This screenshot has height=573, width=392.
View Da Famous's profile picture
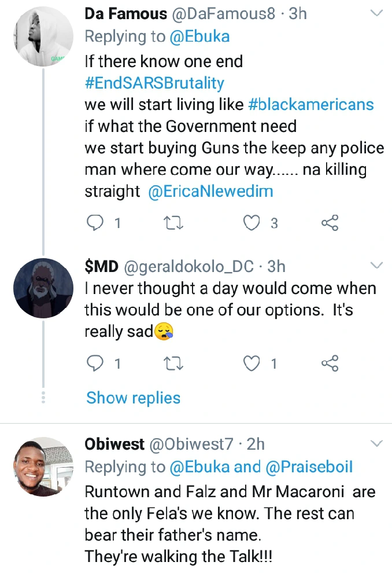click(x=43, y=37)
